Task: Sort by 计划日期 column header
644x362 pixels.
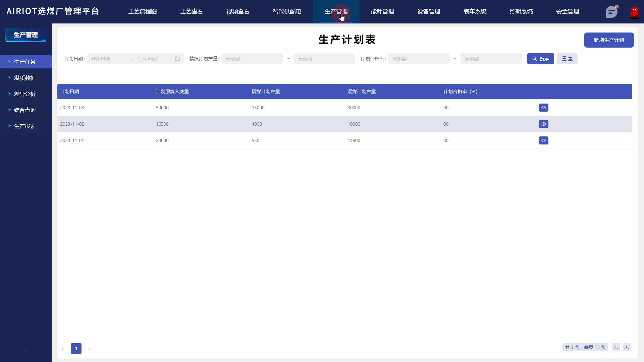Action: click(x=69, y=92)
